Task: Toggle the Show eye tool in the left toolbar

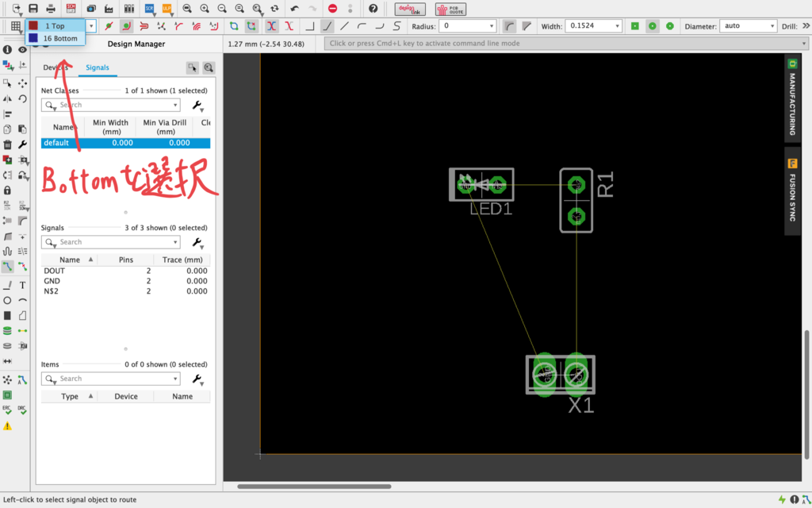Action: [x=23, y=50]
